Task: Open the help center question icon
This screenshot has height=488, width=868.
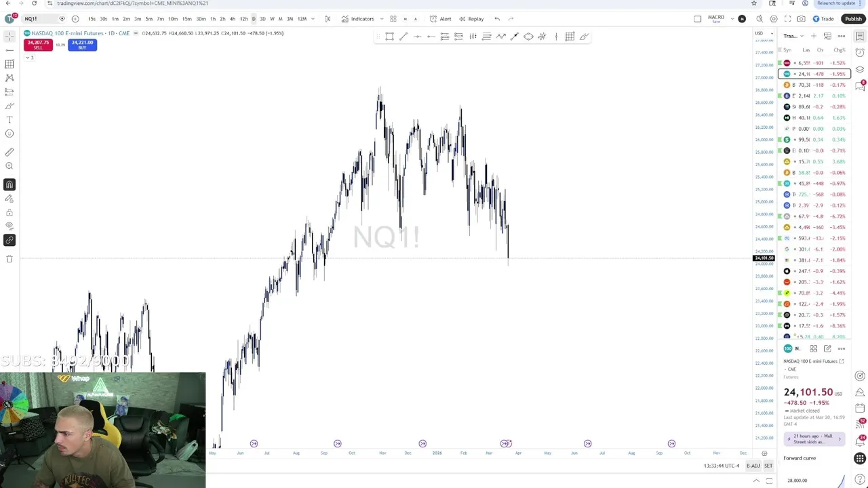Action: [860, 480]
